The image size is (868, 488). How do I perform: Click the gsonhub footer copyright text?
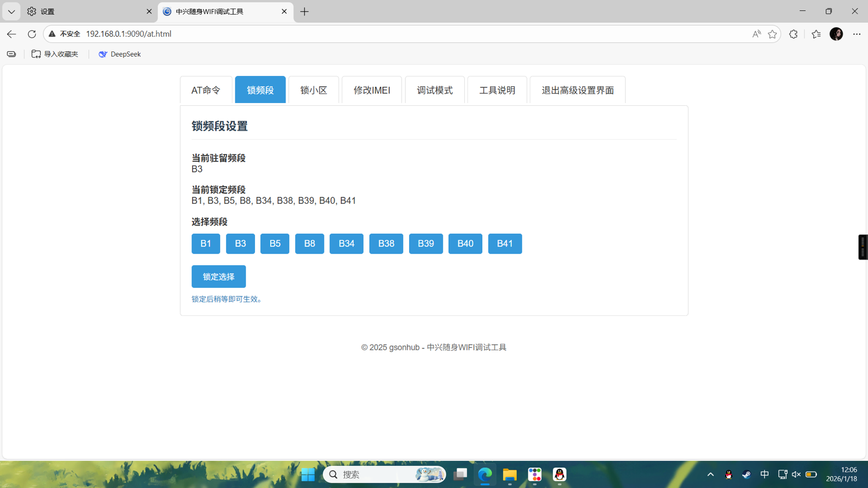[434, 348]
